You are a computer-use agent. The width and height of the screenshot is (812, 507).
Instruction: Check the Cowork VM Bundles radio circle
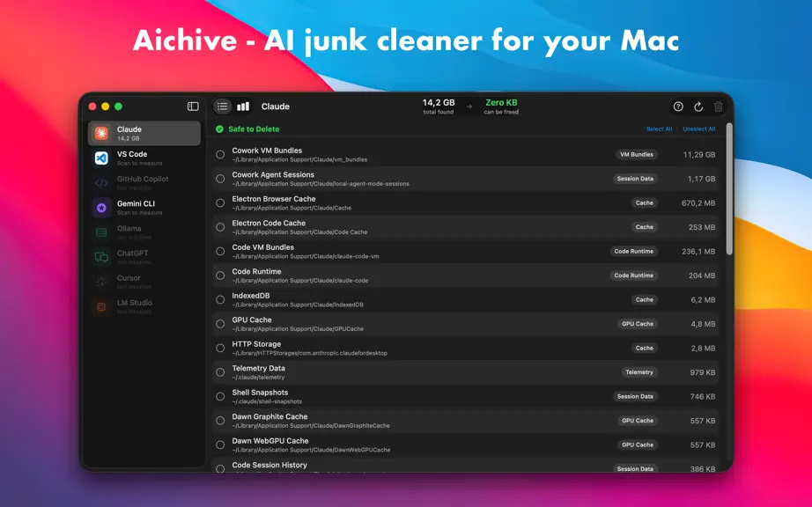point(220,155)
